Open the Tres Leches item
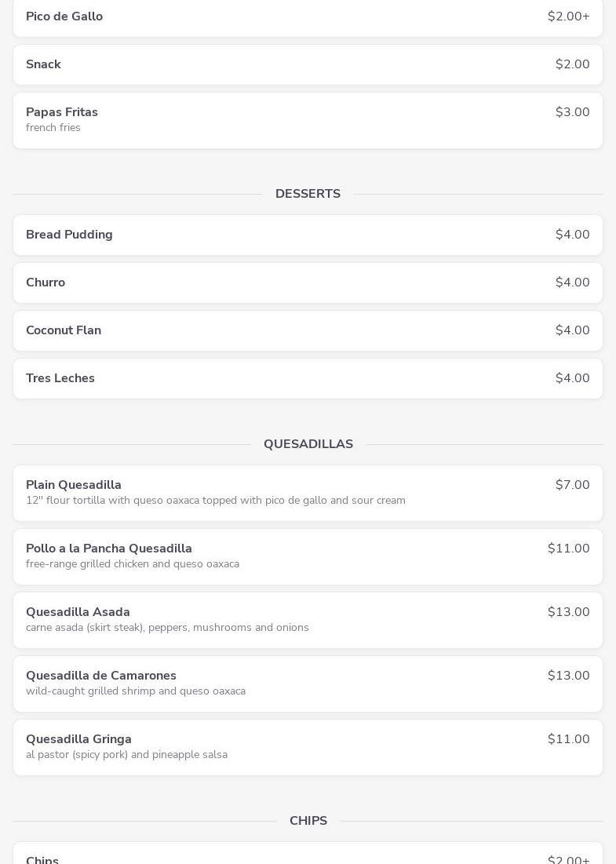Screen dimensions: 616x864 coord(308,378)
